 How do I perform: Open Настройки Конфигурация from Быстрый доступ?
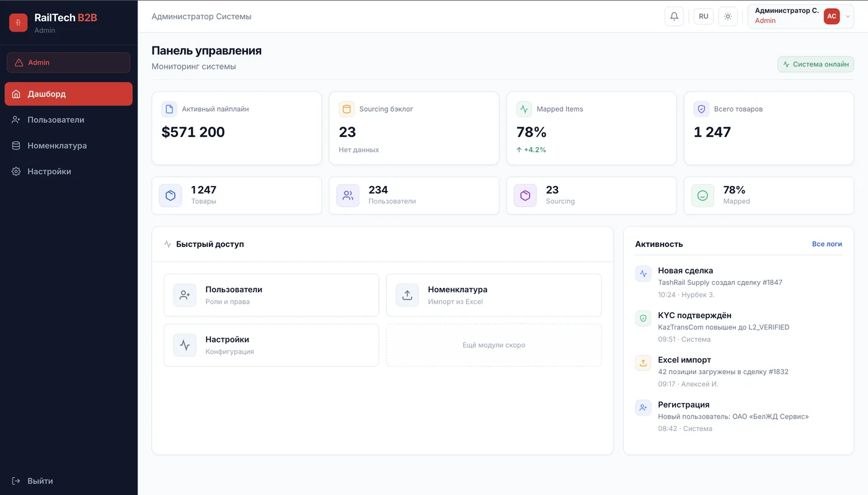point(271,344)
